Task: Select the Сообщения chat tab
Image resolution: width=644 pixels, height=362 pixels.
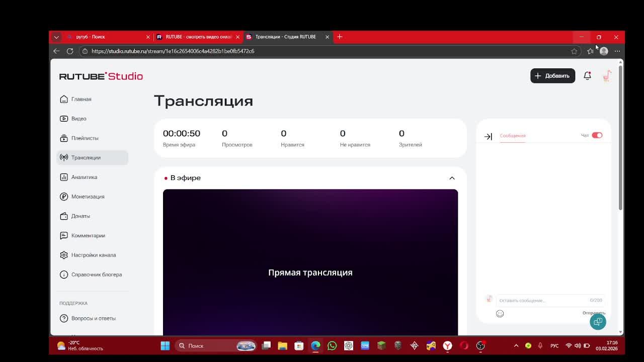Action: coord(512,136)
